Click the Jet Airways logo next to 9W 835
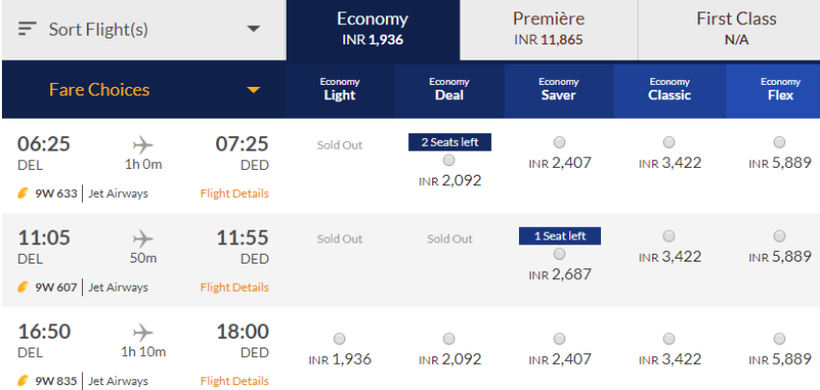The width and height of the screenshot is (820, 390). (23, 381)
